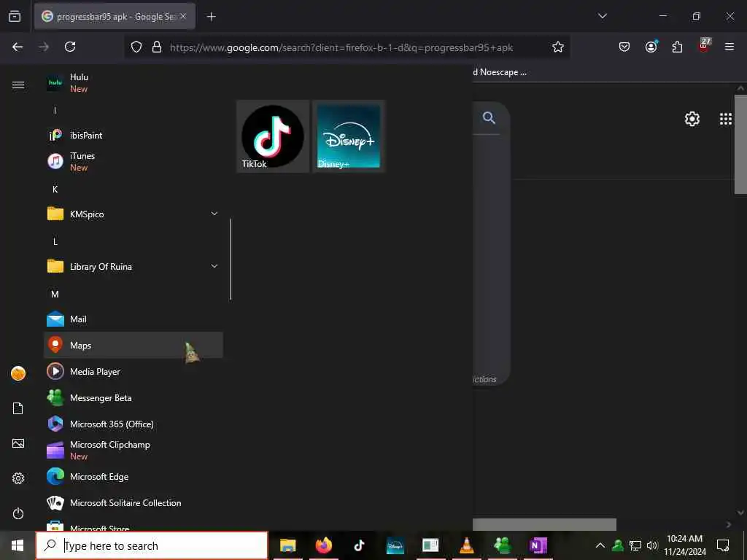Launch the Mail app
747x560 pixels.
[133, 319]
